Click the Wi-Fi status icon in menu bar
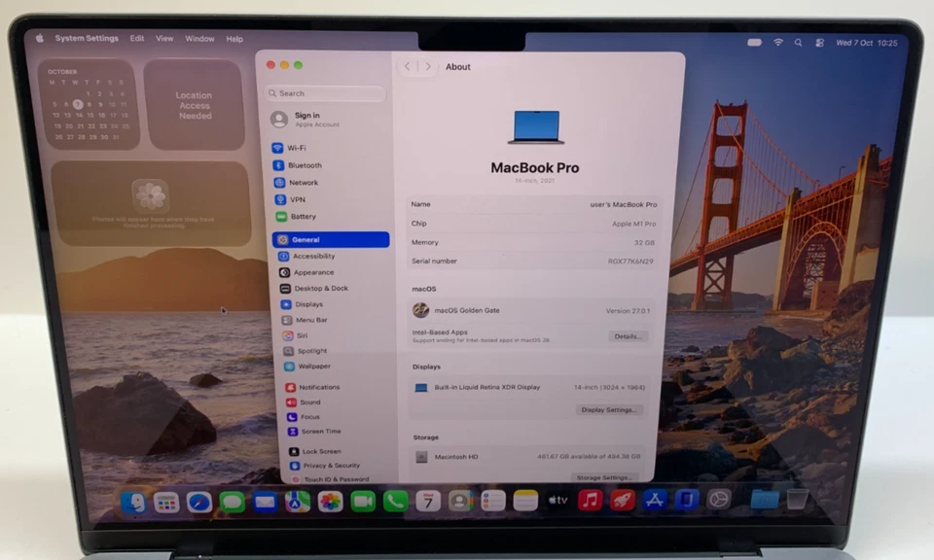 (778, 42)
